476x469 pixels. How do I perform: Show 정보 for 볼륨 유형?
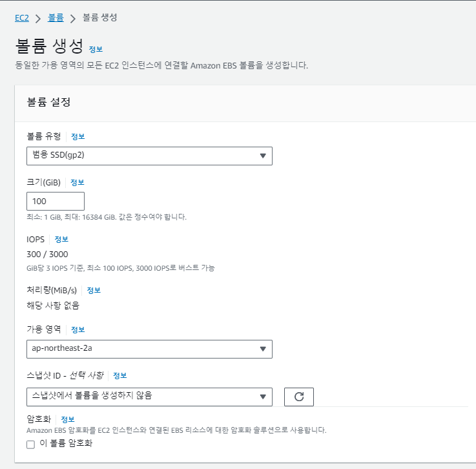[x=78, y=136]
